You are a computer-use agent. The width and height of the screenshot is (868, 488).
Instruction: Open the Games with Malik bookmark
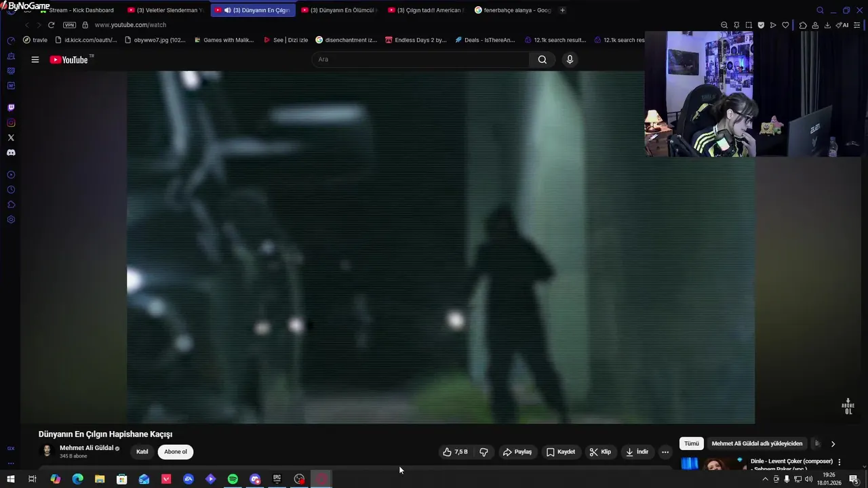[x=224, y=40]
